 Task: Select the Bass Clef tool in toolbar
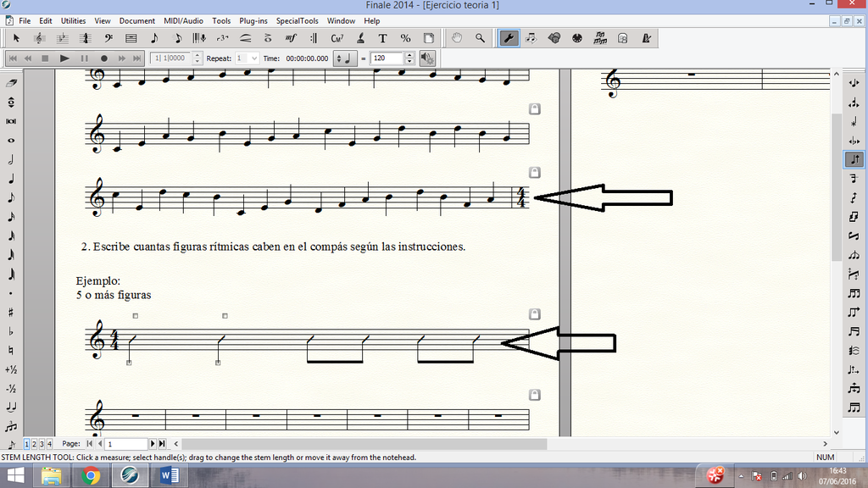pos(108,38)
